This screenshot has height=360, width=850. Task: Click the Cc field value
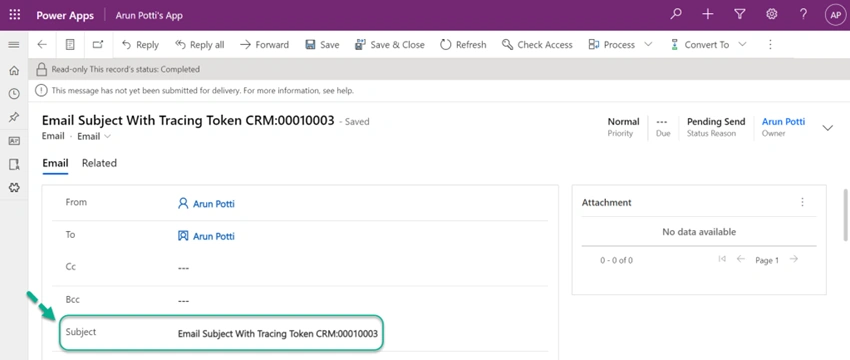pos(183,268)
